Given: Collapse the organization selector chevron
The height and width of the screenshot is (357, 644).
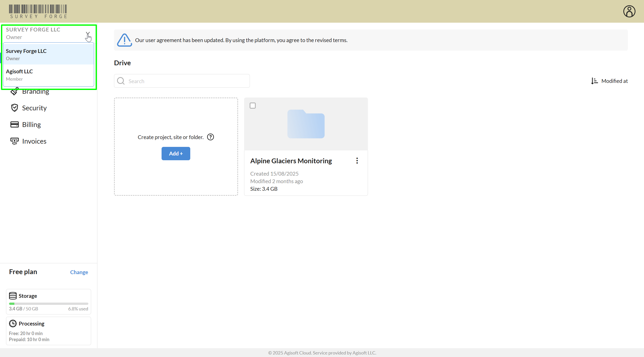Looking at the screenshot, I should [88, 34].
